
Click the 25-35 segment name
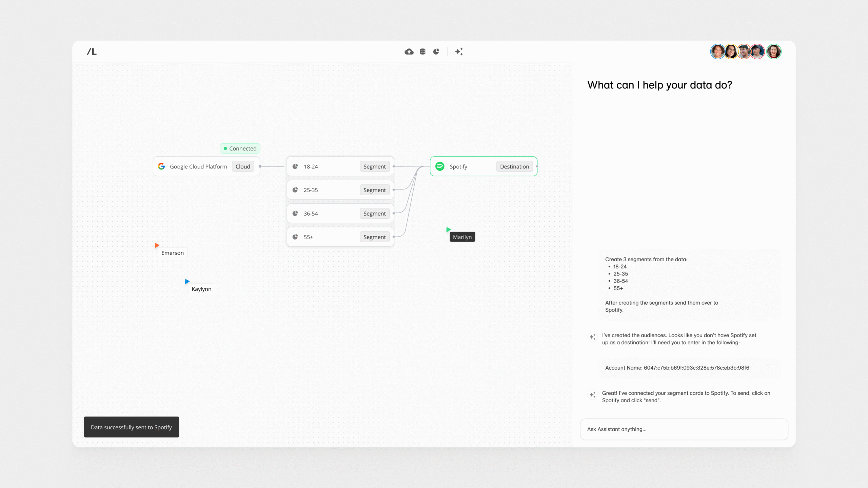311,190
